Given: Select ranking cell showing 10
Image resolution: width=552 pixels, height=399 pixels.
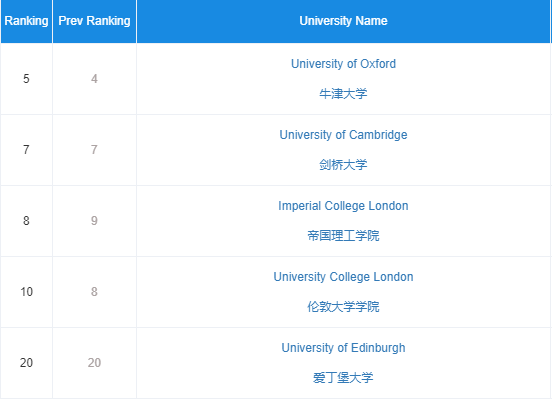Looking at the screenshot, I should (x=26, y=292).
